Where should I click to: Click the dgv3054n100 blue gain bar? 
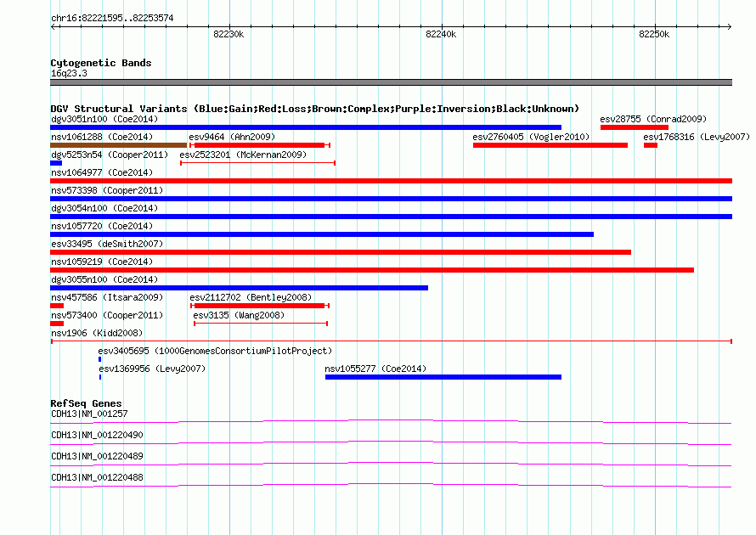(391, 217)
